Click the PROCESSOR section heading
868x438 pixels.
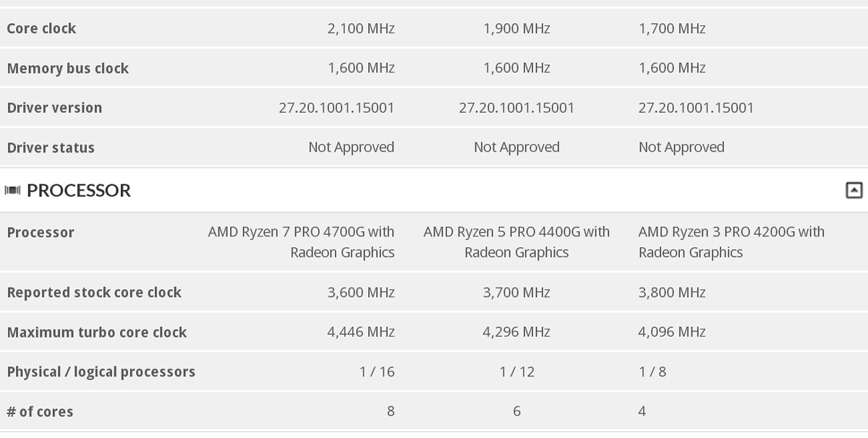point(79,190)
